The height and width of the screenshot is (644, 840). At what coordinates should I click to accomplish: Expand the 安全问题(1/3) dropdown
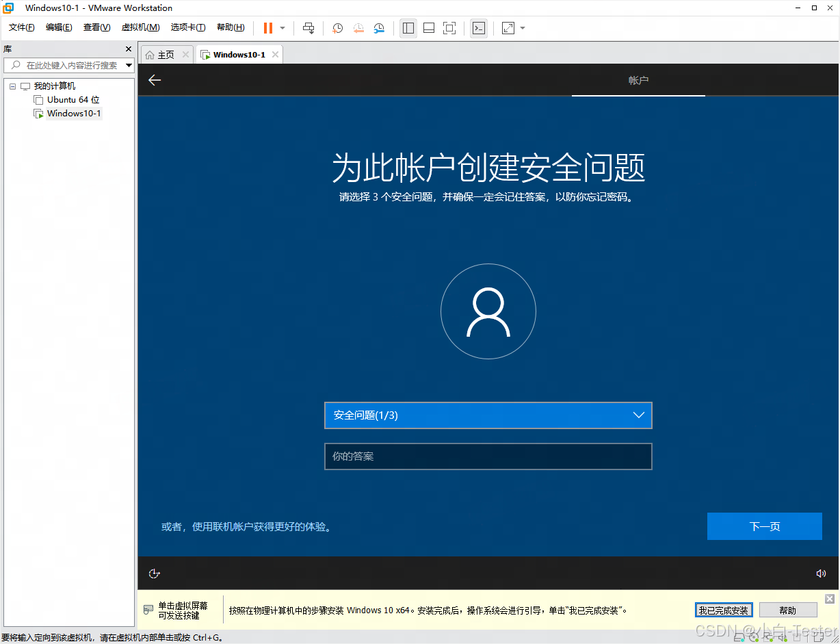pyautogui.click(x=488, y=415)
